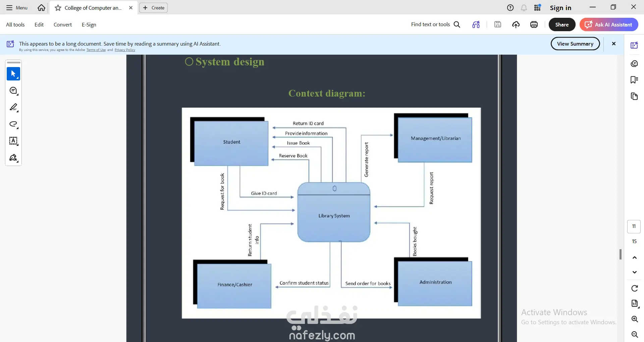Click the View Summary button
This screenshot has width=644, height=342.
click(575, 44)
